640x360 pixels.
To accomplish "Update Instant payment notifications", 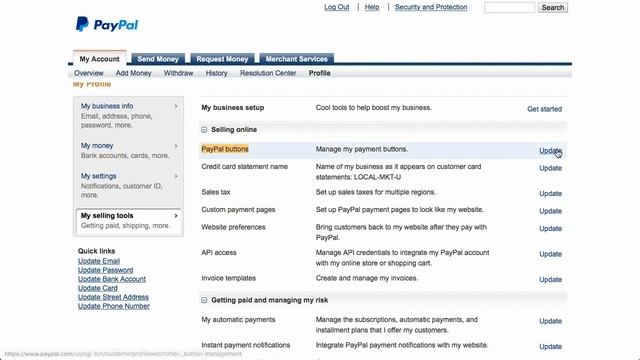I will [x=550, y=347].
